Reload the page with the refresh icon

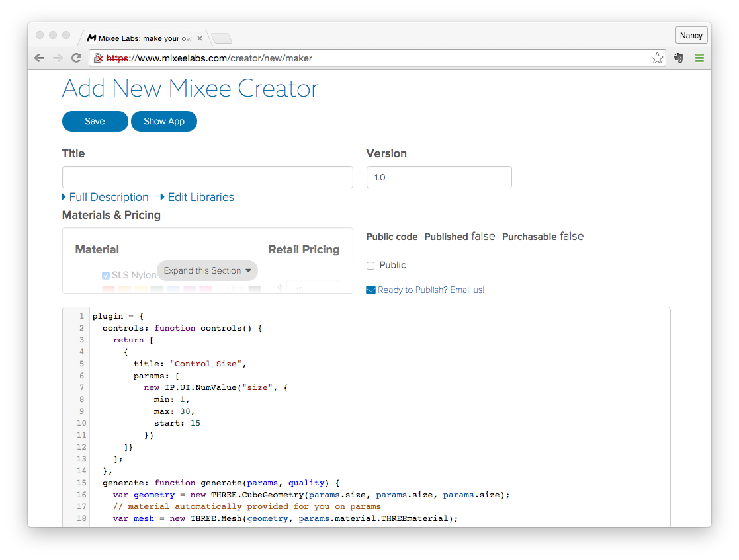[77, 58]
